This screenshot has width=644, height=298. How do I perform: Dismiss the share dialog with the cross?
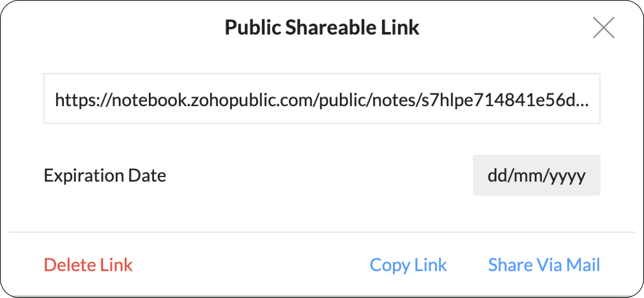click(603, 28)
